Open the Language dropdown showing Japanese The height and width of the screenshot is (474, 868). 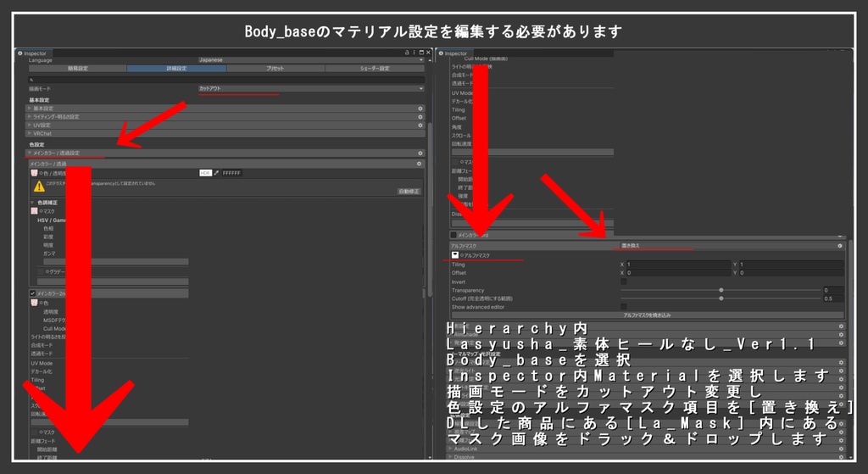[x=311, y=60]
